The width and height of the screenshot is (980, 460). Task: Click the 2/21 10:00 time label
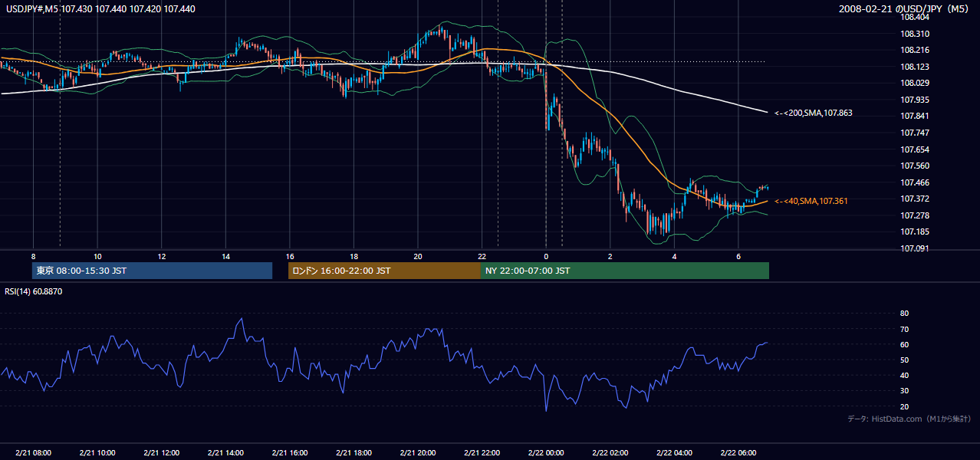[97, 453]
